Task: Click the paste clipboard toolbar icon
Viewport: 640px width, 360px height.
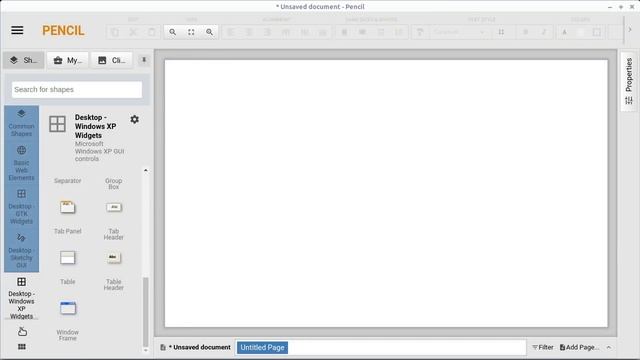Action: click(151, 32)
